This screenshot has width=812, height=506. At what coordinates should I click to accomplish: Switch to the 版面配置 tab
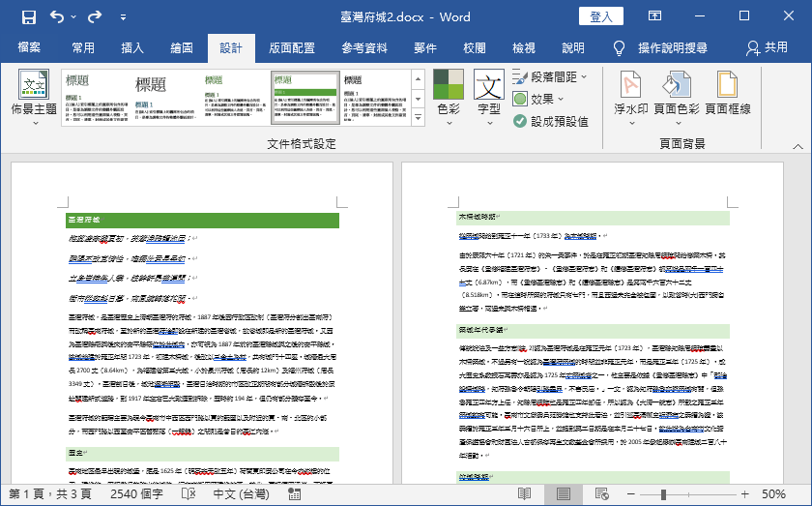[x=292, y=47]
